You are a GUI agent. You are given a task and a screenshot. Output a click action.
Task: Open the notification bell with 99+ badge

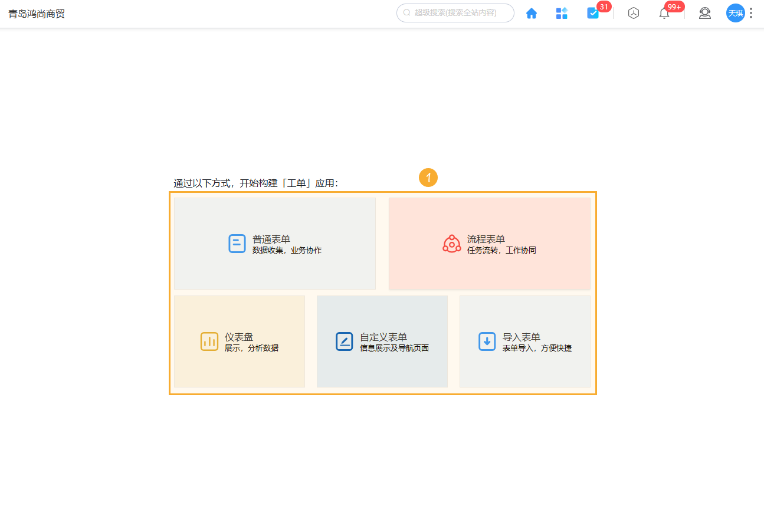664,13
